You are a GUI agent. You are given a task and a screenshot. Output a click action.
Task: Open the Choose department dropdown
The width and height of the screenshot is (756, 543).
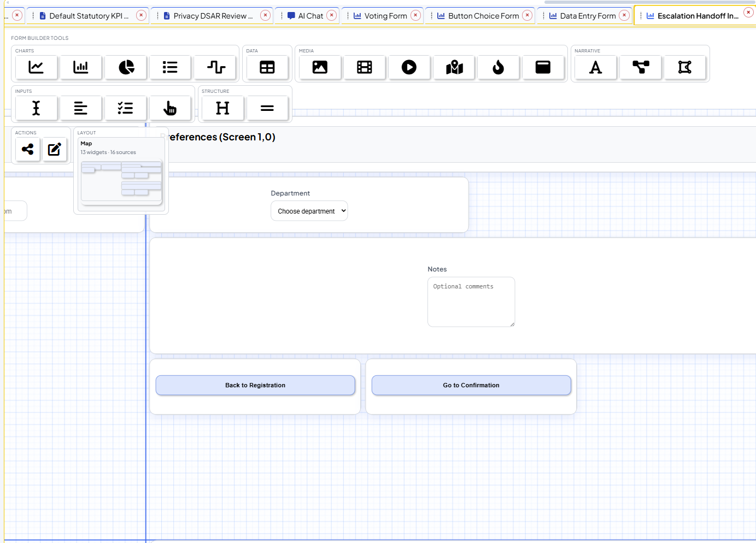(x=309, y=210)
